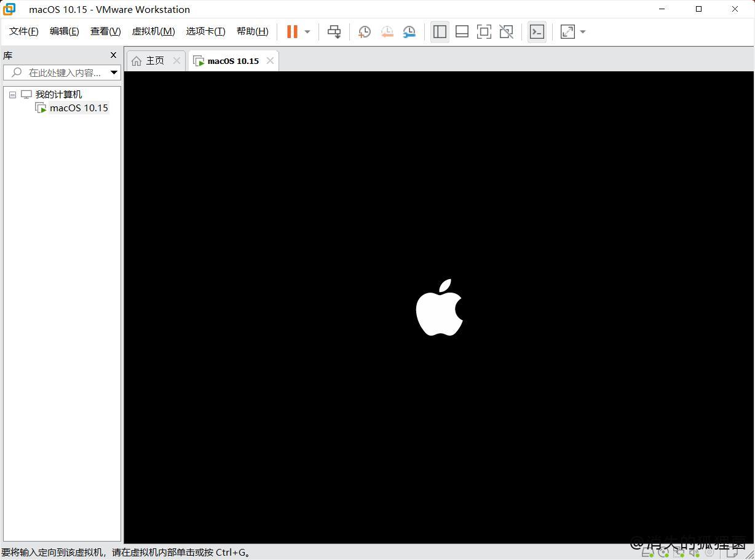Viewport: 755px width, 560px height.
Task: Open the 虚拟机(M) menu
Action: click(x=154, y=31)
